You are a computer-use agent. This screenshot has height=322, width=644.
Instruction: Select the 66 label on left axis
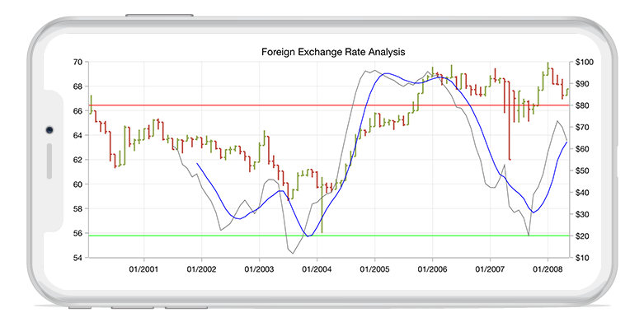78,111
